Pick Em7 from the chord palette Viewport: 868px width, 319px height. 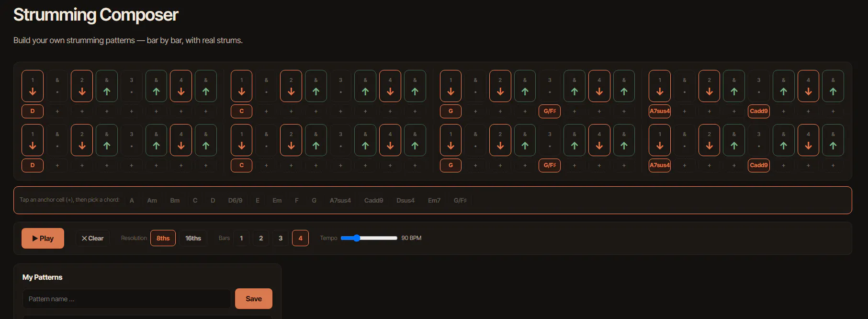(434, 200)
